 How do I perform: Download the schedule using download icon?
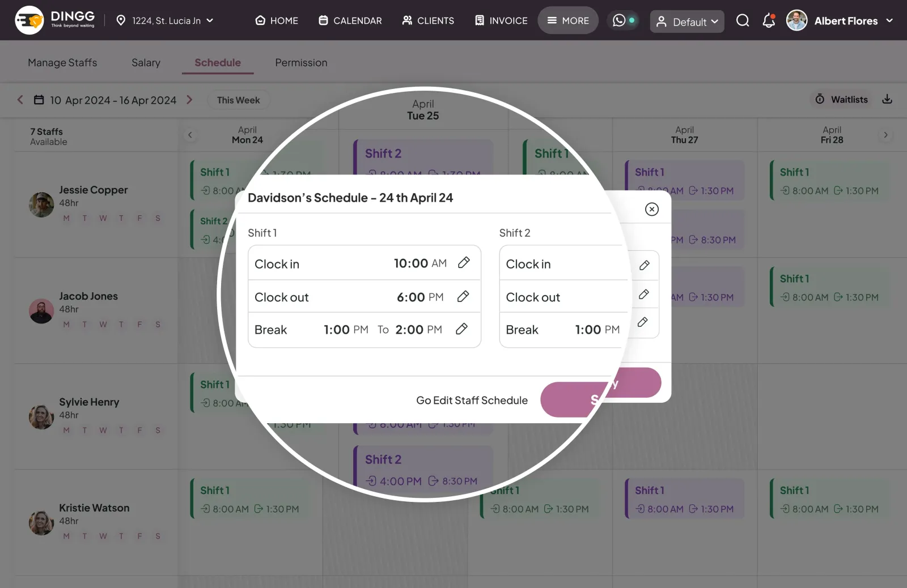coord(887,99)
